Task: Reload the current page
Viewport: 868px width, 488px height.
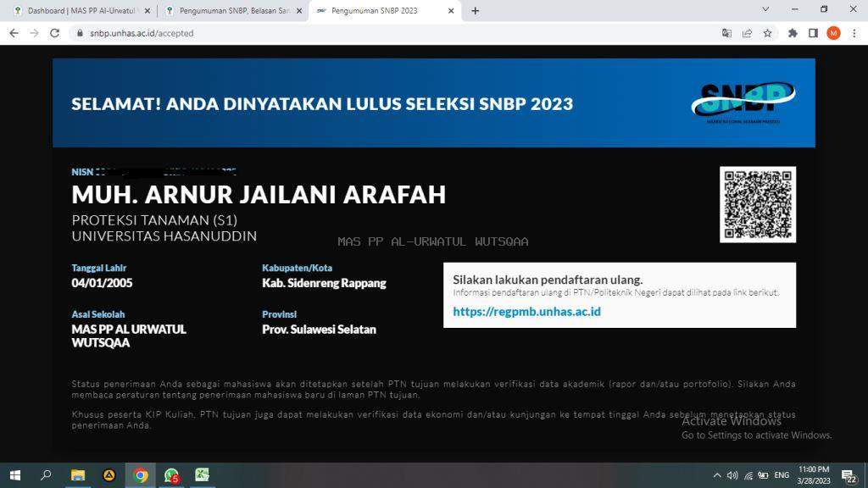Action: pos(55,33)
